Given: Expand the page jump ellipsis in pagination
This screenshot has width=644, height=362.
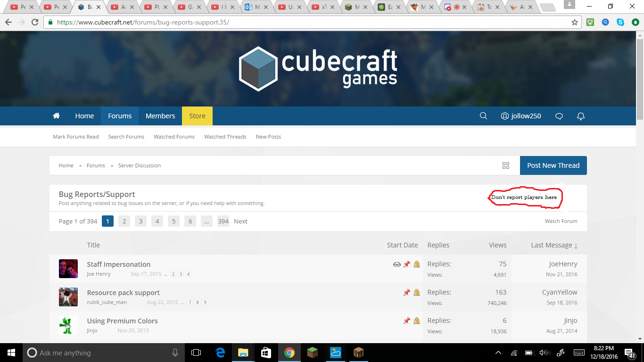Looking at the screenshot, I should pyautogui.click(x=206, y=221).
